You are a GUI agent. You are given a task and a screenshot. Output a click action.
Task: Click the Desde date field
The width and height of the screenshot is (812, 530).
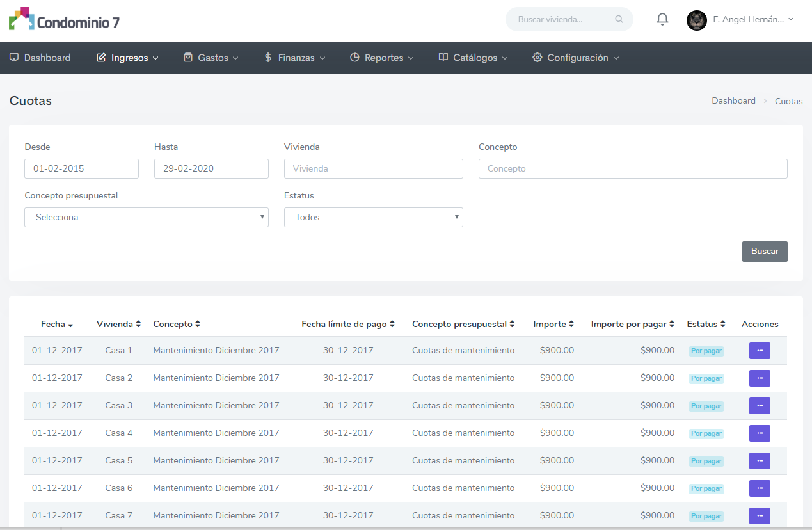coord(81,169)
